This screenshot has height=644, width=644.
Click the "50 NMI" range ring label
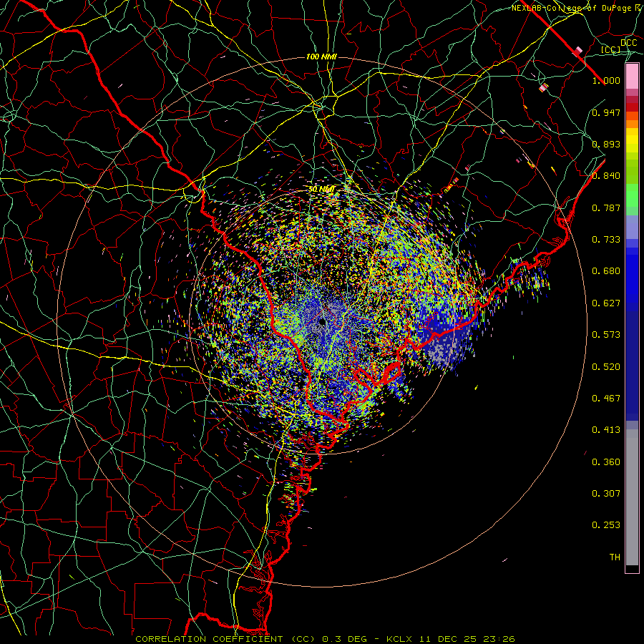[x=321, y=189]
